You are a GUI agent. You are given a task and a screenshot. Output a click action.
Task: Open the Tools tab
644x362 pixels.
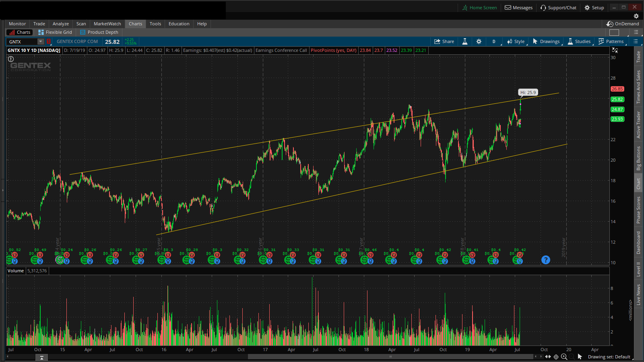pyautogui.click(x=155, y=24)
